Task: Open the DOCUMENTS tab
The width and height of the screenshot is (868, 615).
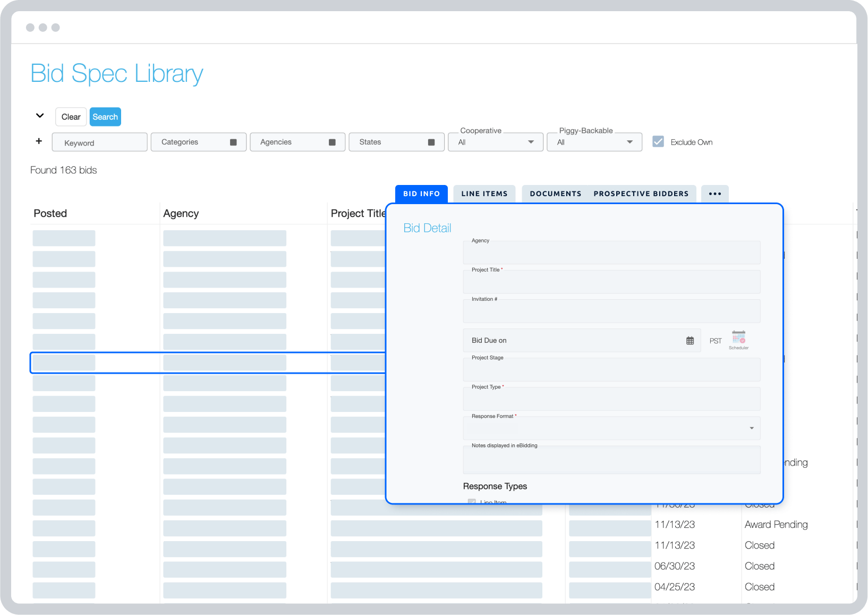Action: tap(554, 193)
